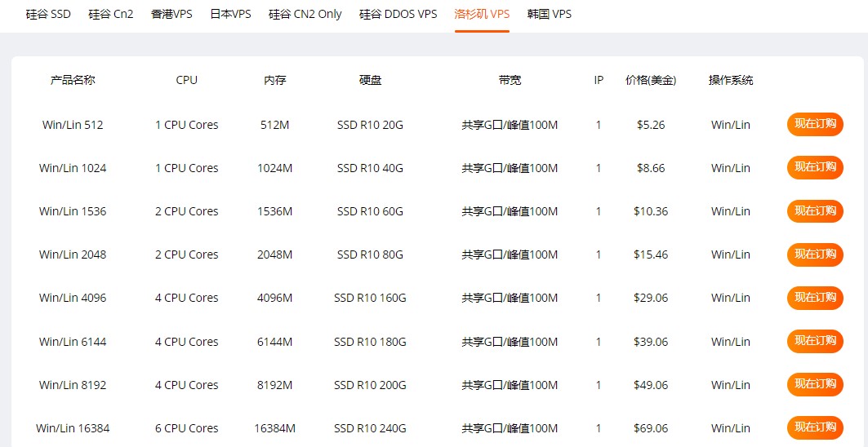868x447 pixels.
Task: Click the 512M memory cell
Action: click(274, 125)
